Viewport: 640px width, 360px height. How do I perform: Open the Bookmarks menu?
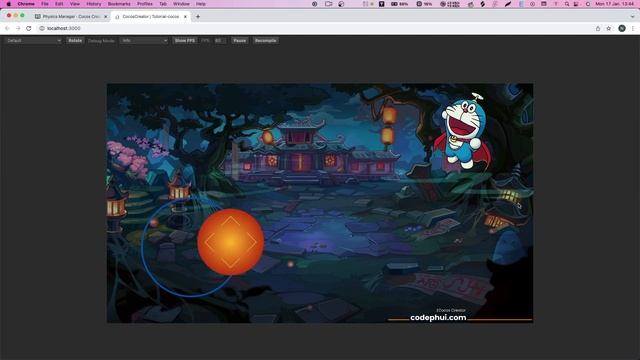pos(119,4)
